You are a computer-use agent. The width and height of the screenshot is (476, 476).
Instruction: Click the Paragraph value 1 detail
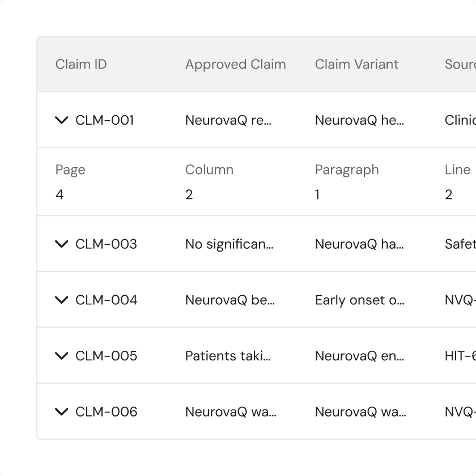coord(317,194)
